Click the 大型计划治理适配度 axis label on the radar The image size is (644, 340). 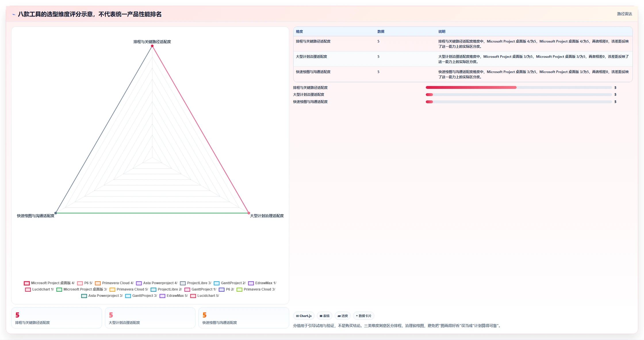267,216
